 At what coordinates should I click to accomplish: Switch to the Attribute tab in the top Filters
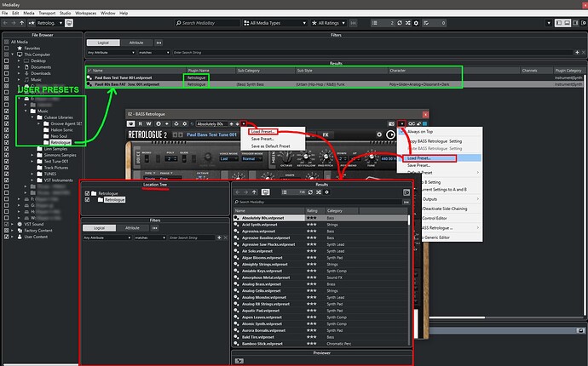(135, 43)
